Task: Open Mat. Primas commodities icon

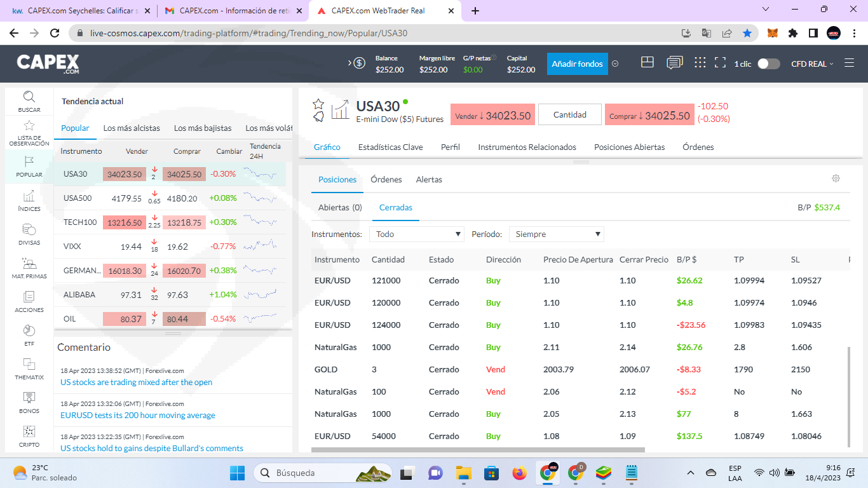Action: 29,264
